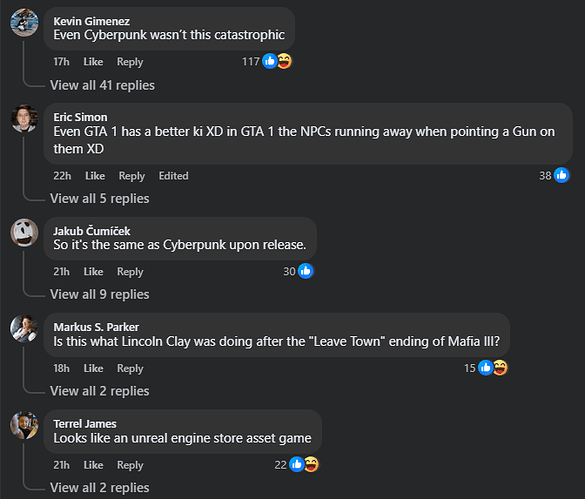Click Jakub Čumíček's profile avatar

click(x=24, y=233)
